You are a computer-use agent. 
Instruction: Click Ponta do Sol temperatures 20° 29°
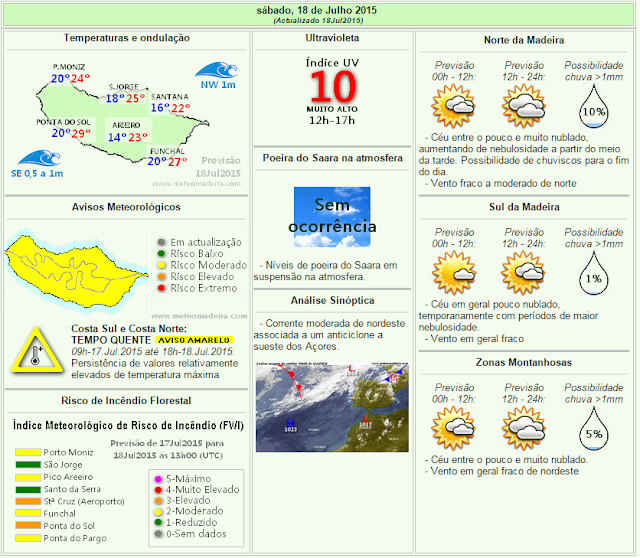click(x=71, y=133)
